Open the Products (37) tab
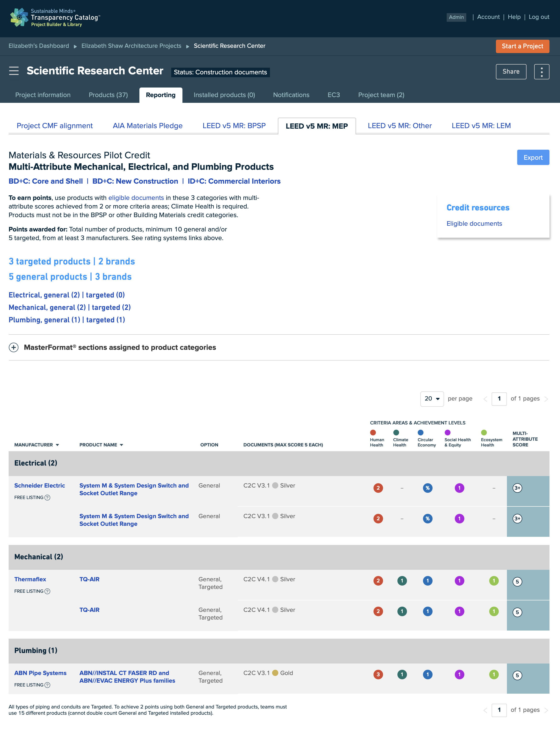This screenshot has width=560, height=730. point(108,95)
